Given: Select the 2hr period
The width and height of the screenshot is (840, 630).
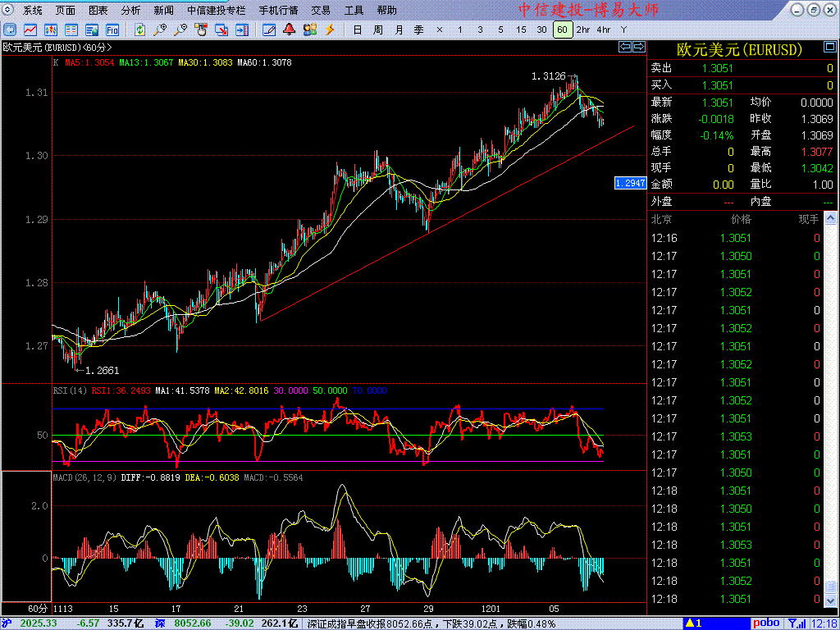Looking at the screenshot, I should pos(583,30).
